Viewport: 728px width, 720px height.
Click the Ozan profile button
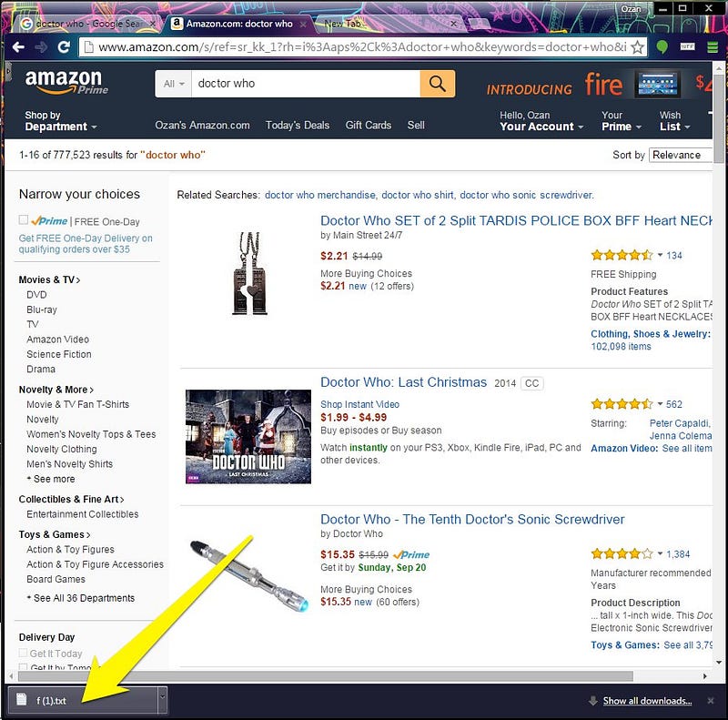631,8
